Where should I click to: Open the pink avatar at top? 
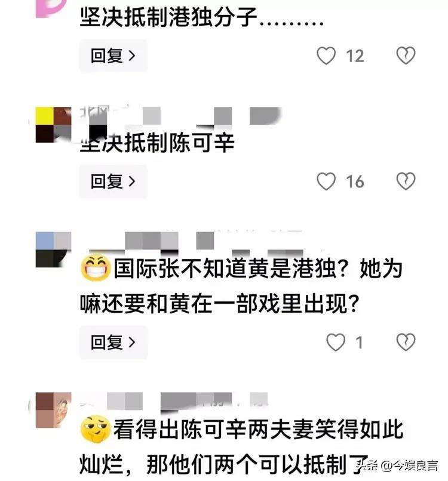pos(51,8)
